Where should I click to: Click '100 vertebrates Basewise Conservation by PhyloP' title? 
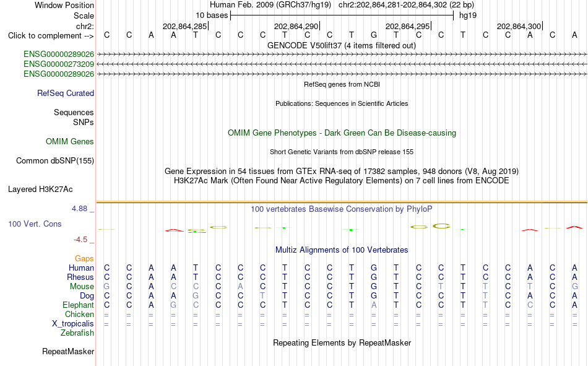tap(342, 209)
